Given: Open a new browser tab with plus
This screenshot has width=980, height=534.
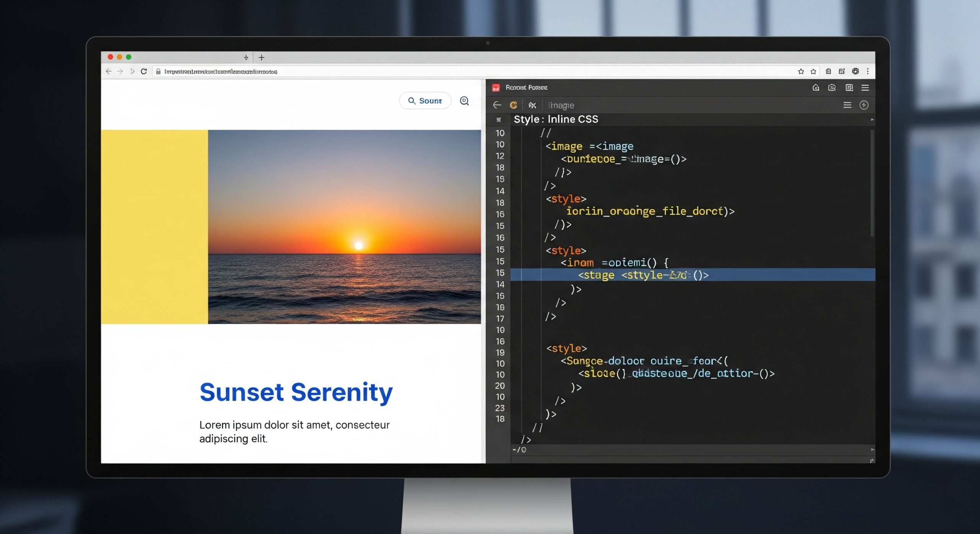Looking at the screenshot, I should 261,57.
